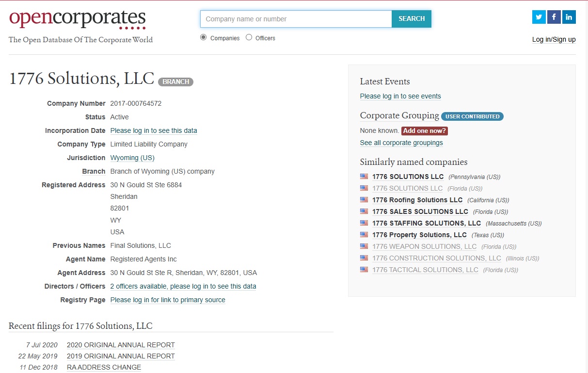Open 1776 SOLUTIONS LLC Pennsylvania company link
The image size is (588, 373).
[x=408, y=177]
